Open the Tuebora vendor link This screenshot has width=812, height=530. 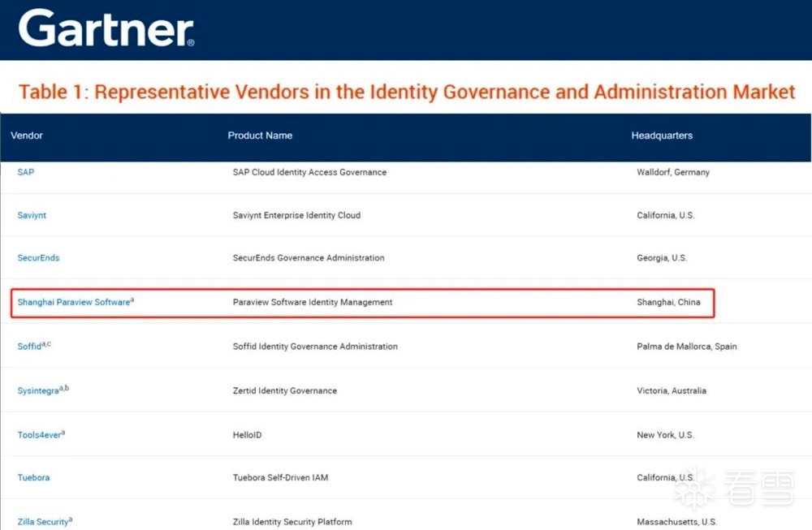33,477
